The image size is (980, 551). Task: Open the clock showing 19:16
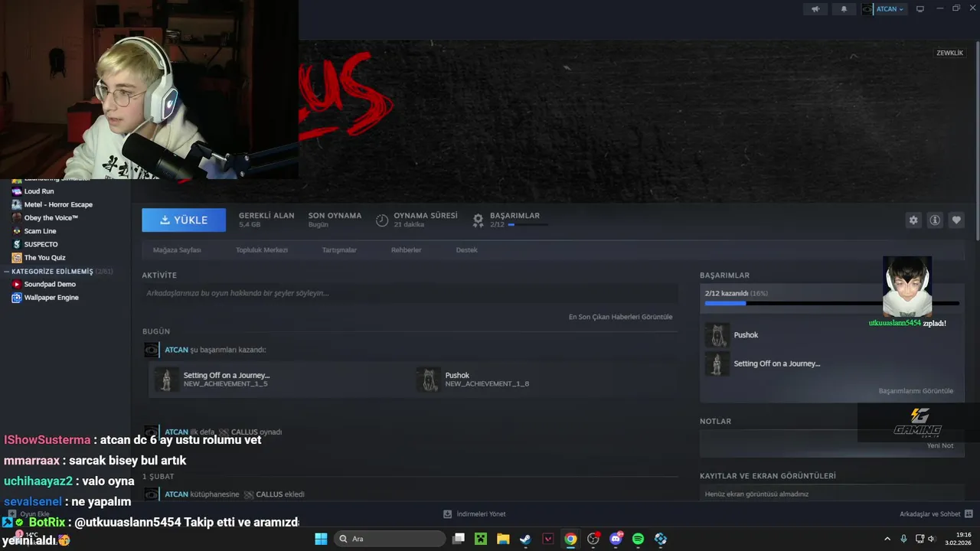pyautogui.click(x=958, y=539)
